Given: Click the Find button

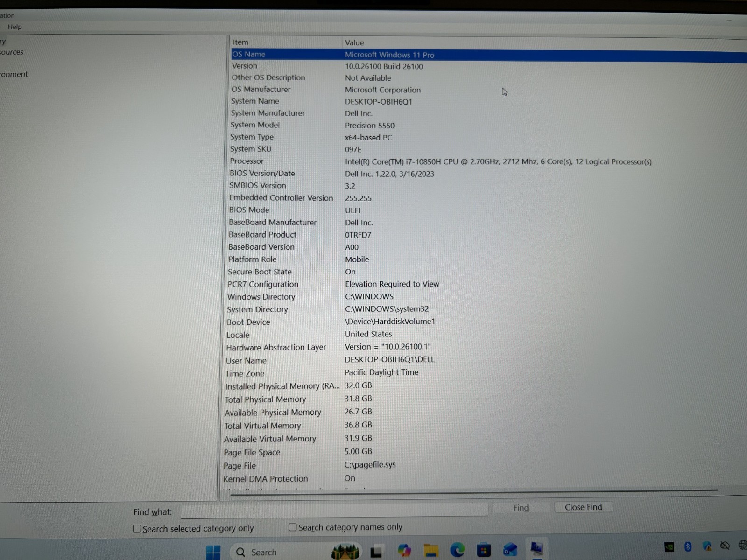Looking at the screenshot, I should click(521, 508).
